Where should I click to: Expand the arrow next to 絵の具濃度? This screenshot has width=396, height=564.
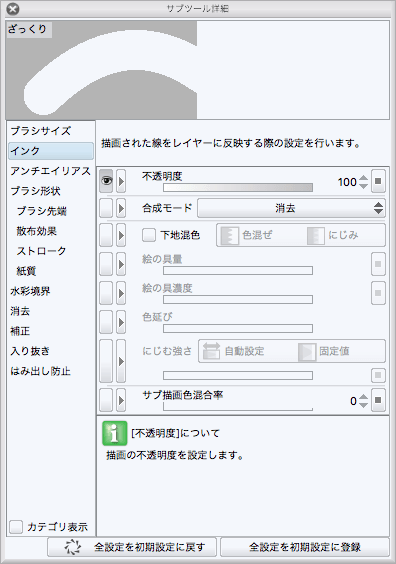click(121, 293)
